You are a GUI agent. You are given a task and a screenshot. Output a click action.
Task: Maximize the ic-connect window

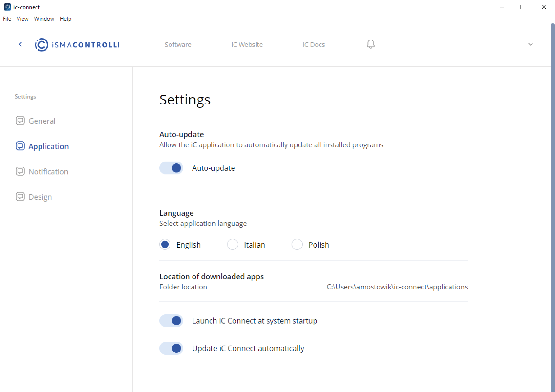tap(523, 7)
